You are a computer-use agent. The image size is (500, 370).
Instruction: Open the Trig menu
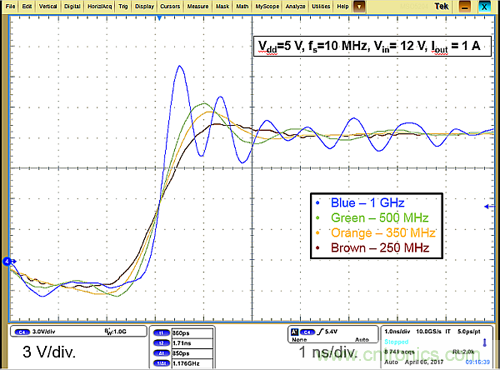[123, 6]
